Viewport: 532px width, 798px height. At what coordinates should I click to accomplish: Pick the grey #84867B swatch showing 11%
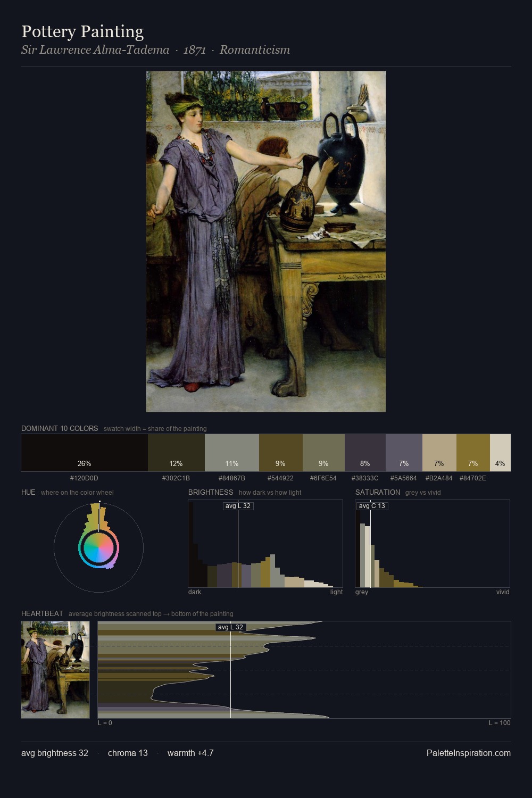tap(232, 453)
